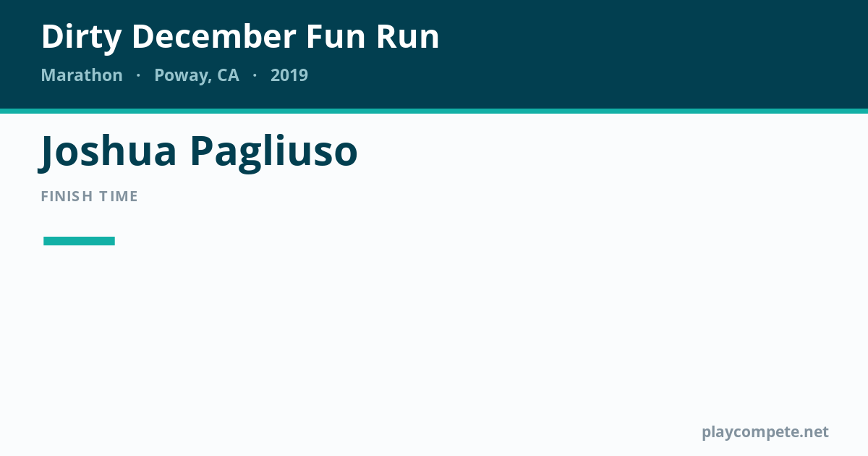Viewport: 868px width, 456px height.
Task: Click the word TIME in the label
Action: click(x=119, y=196)
